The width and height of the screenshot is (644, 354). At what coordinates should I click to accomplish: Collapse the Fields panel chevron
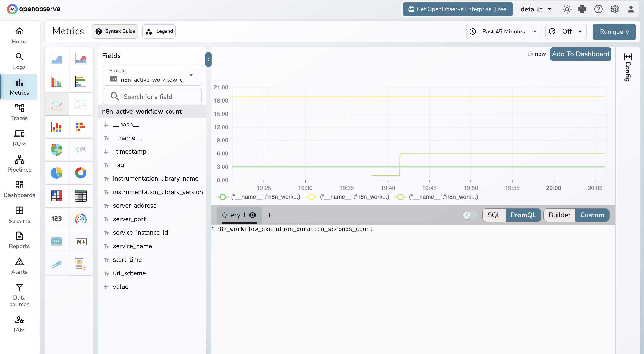(208, 60)
